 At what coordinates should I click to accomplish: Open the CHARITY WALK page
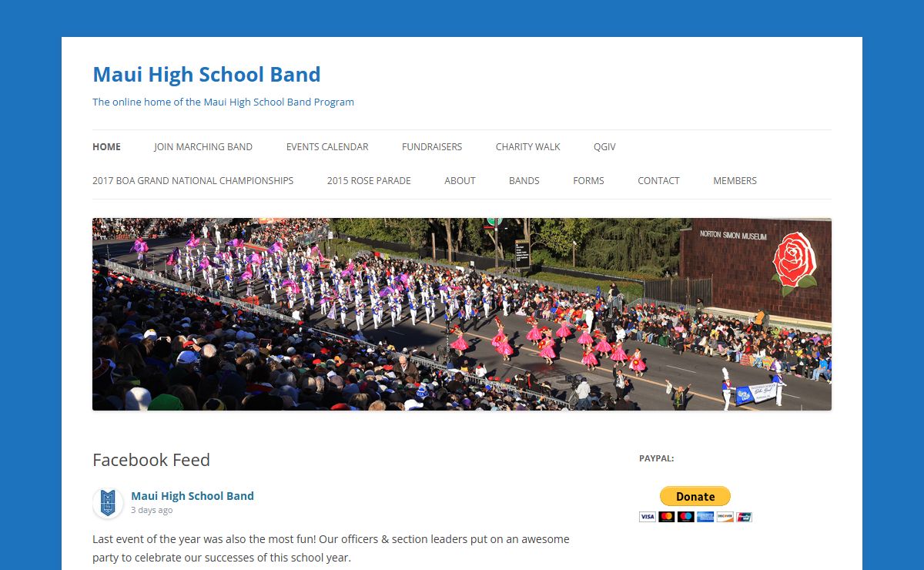(x=528, y=146)
